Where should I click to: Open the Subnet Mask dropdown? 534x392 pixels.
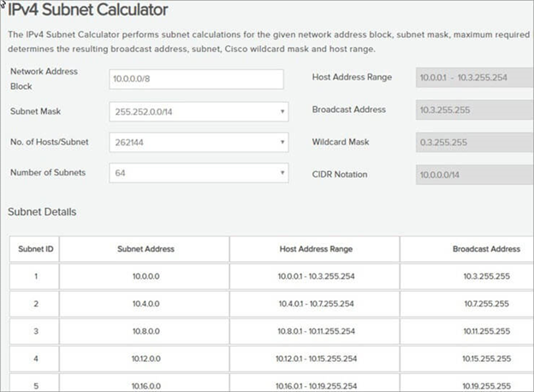[199, 110]
